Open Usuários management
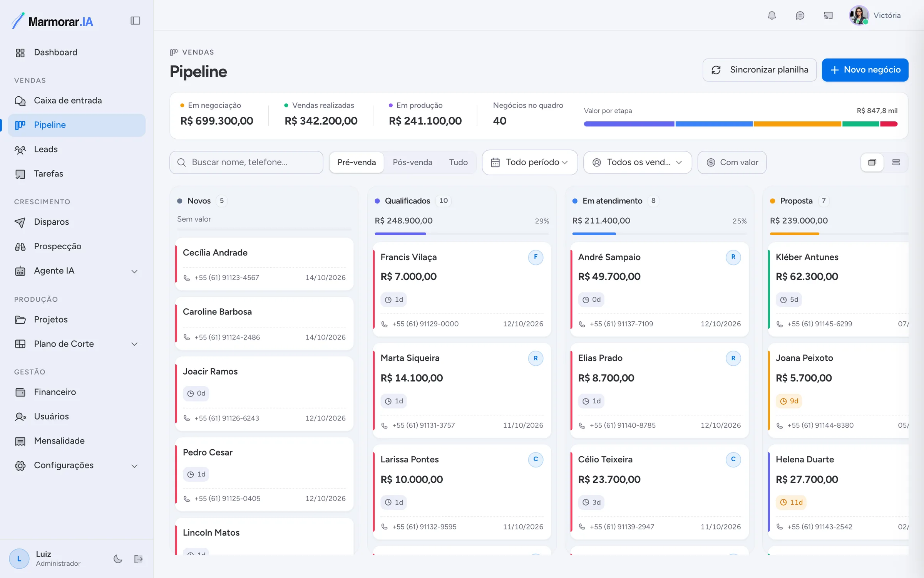The width and height of the screenshot is (924, 578). [77, 417]
